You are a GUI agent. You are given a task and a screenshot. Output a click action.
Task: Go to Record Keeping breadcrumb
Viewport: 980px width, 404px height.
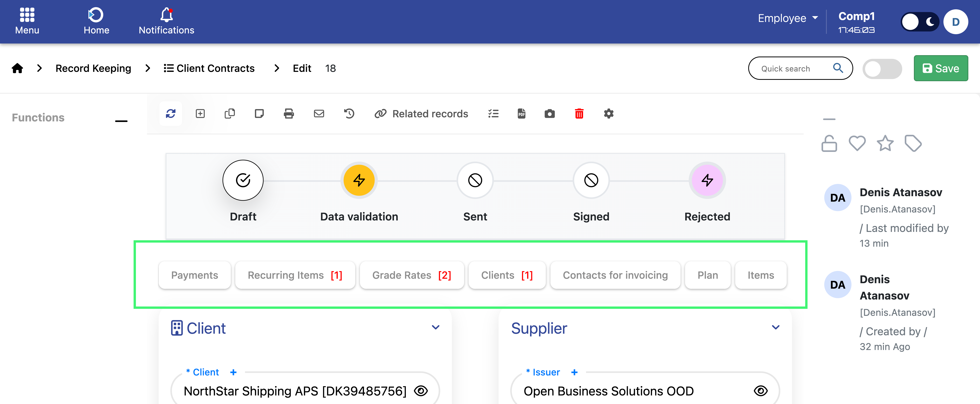[93, 68]
